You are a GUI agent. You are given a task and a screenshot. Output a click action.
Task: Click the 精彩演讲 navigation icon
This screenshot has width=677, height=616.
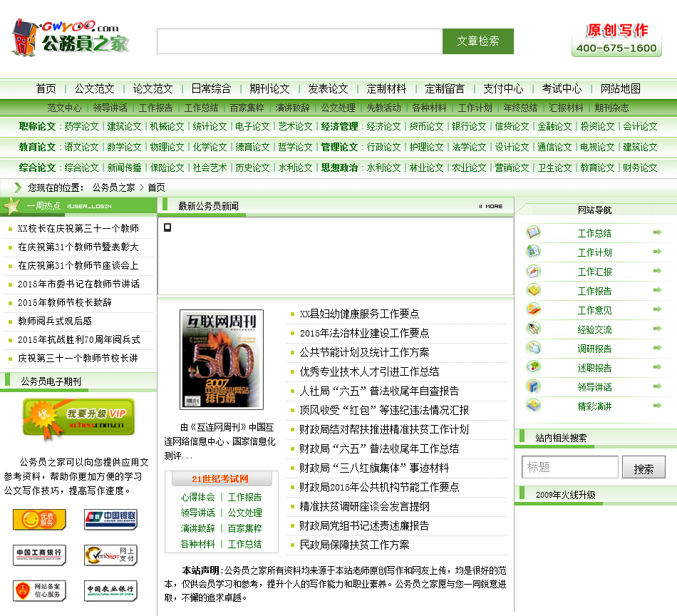[534, 406]
